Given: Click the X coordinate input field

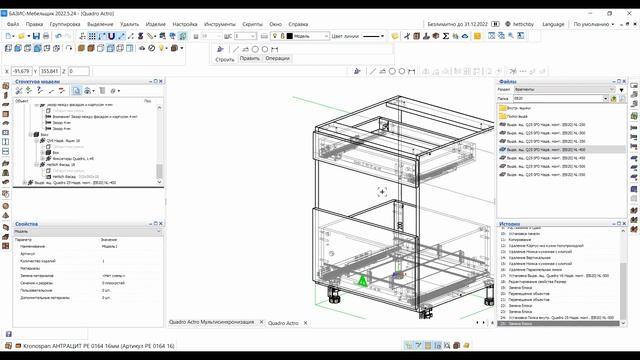Looking at the screenshot, I should pyautogui.click(x=21, y=71).
